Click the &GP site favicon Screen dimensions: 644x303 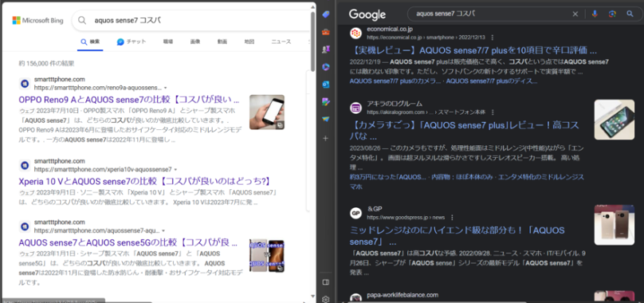pos(356,213)
